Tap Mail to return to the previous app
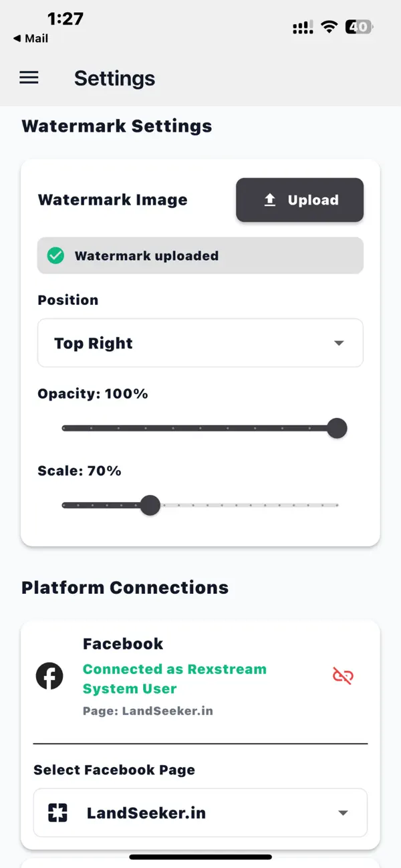 [x=29, y=38]
